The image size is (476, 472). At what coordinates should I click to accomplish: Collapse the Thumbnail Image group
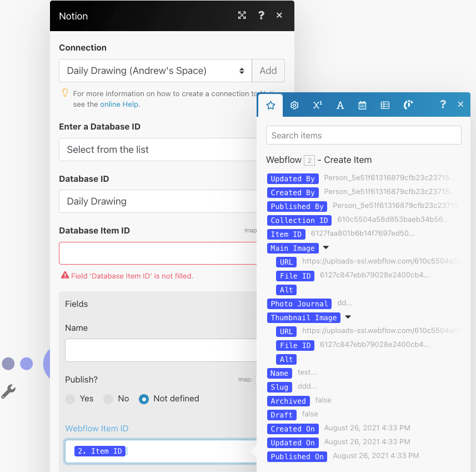(348, 317)
